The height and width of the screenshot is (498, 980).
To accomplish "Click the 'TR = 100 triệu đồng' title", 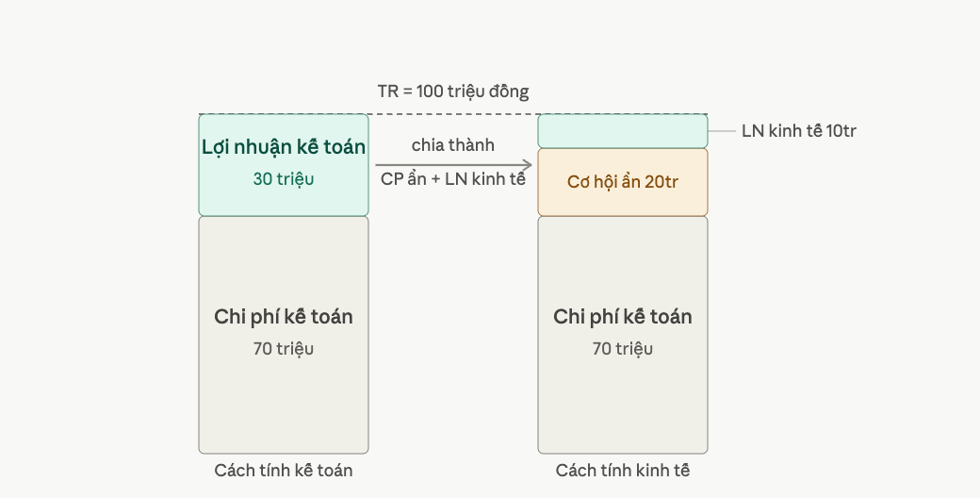I will click(x=453, y=91).
